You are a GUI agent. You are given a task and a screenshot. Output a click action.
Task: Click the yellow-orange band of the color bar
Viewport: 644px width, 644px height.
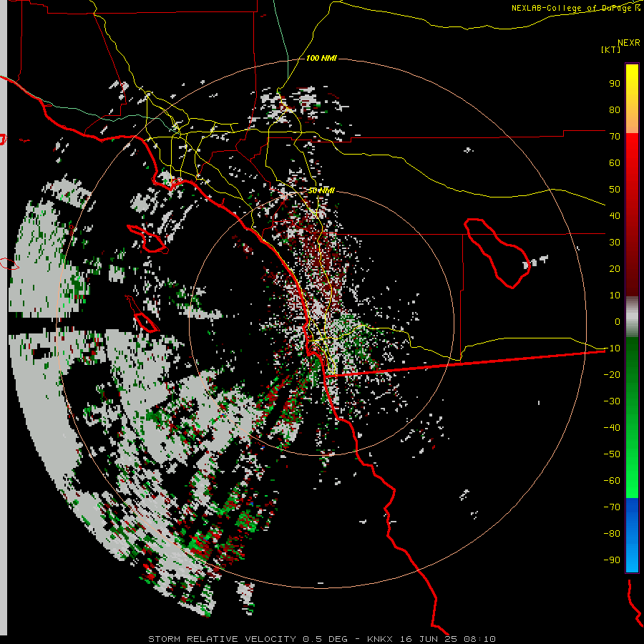pos(632,99)
